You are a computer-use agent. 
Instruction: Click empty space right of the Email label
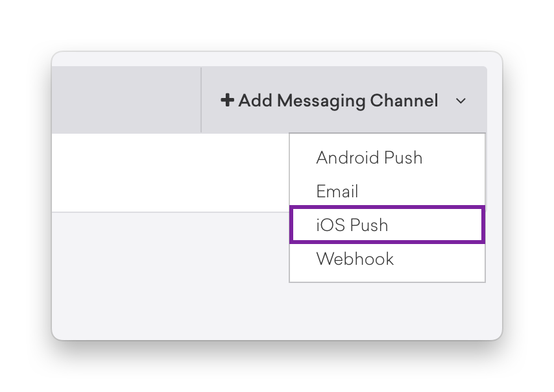(420, 191)
